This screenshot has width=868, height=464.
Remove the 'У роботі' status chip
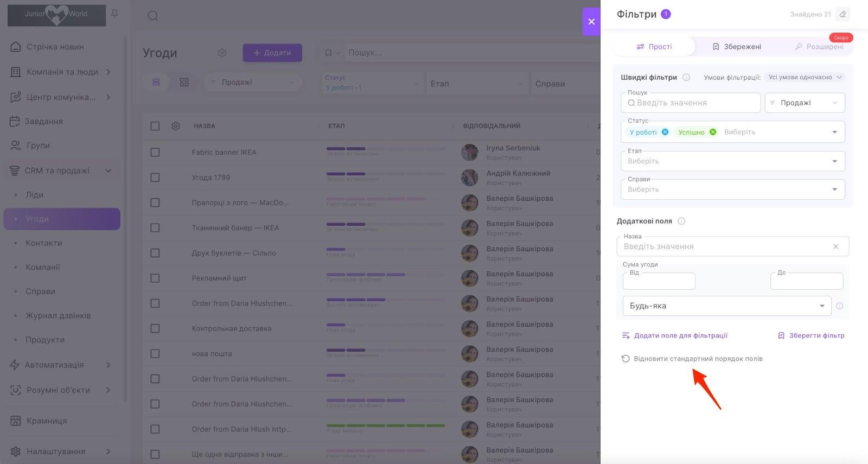[x=665, y=132]
